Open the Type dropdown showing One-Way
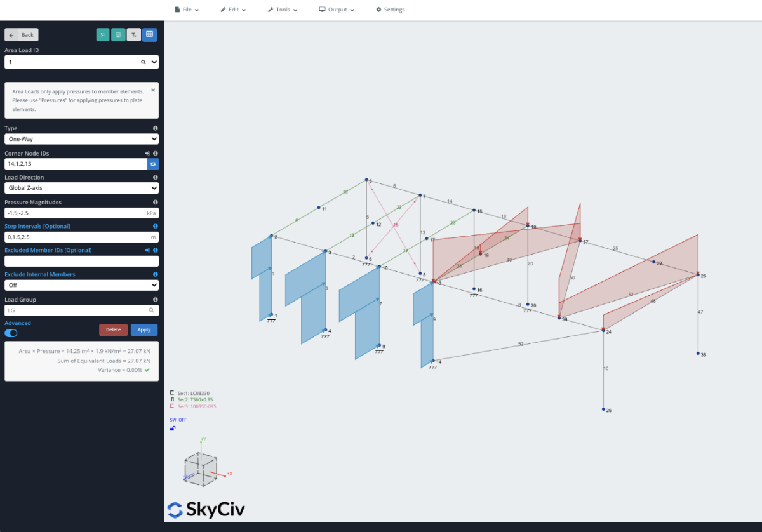Screen dimensions: 762x532 81,139
